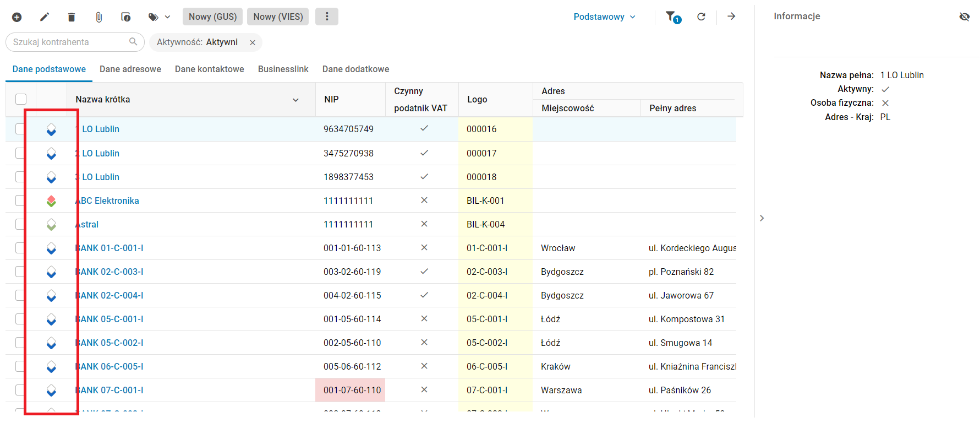
Task: Click the trash delete icon
Action: click(72, 17)
